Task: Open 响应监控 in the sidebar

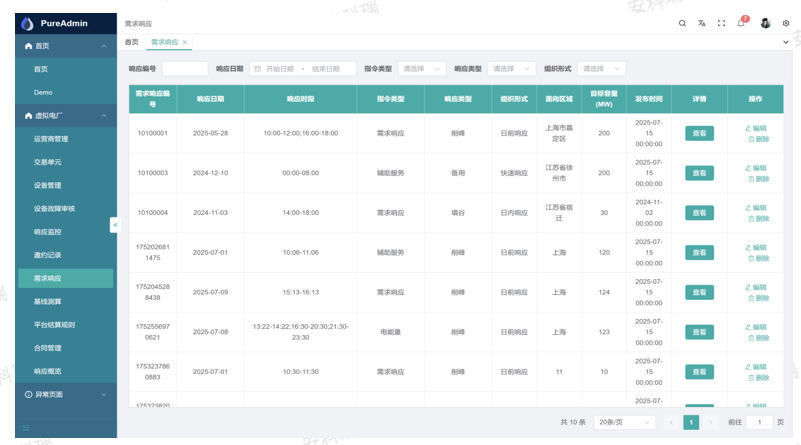Action: point(66,232)
